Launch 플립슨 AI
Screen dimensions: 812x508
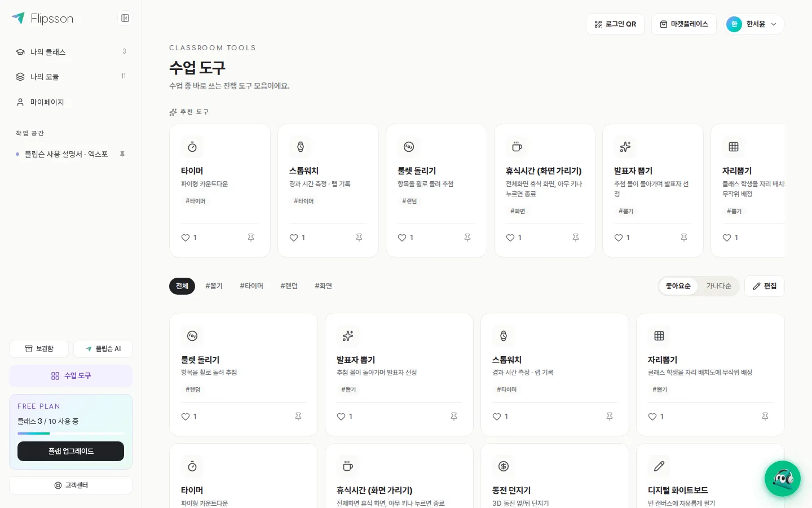(x=103, y=349)
